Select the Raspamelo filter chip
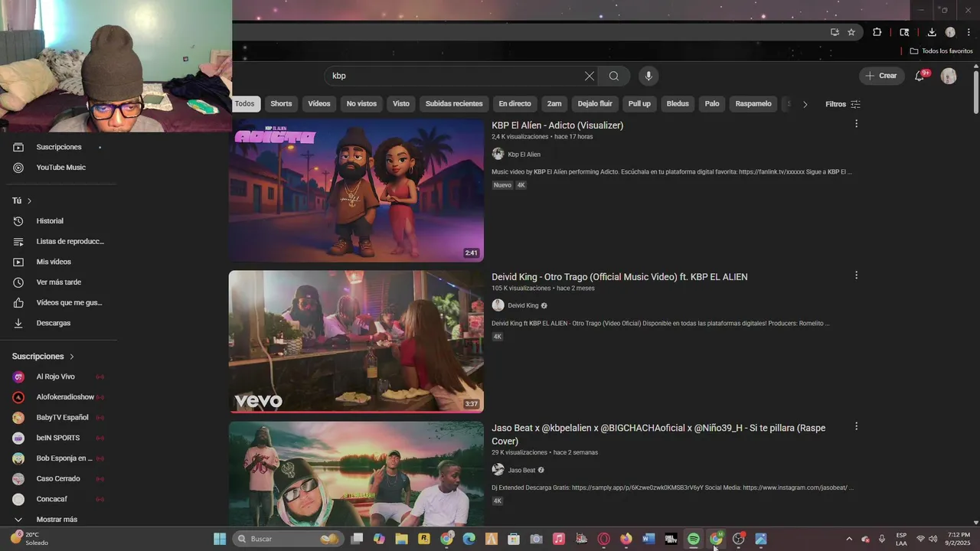980x551 pixels. [x=753, y=104]
